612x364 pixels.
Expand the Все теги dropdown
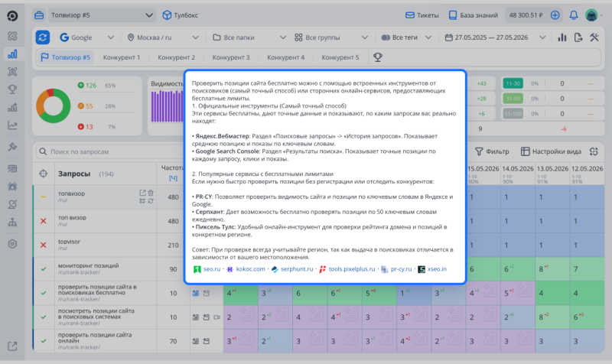(x=406, y=37)
